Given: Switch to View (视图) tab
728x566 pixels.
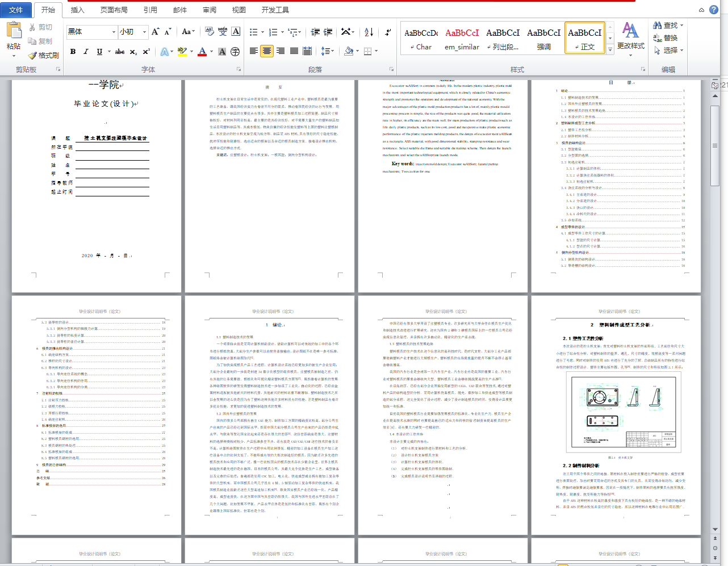Looking at the screenshot, I should tap(239, 10).
